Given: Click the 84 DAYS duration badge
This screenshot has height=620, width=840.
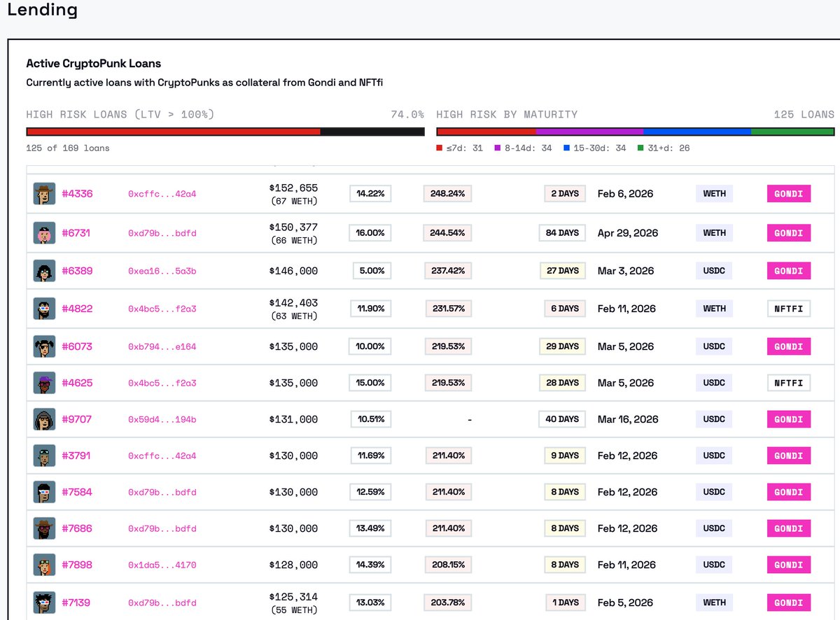Looking at the screenshot, I should tap(563, 233).
